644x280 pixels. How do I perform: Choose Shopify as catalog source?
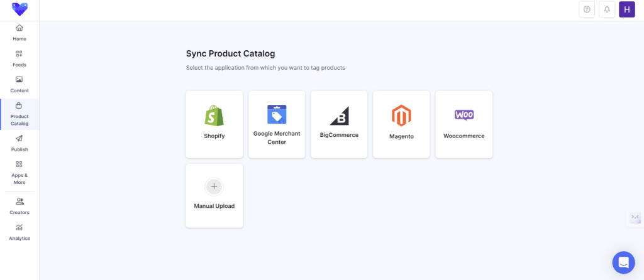pyautogui.click(x=214, y=124)
